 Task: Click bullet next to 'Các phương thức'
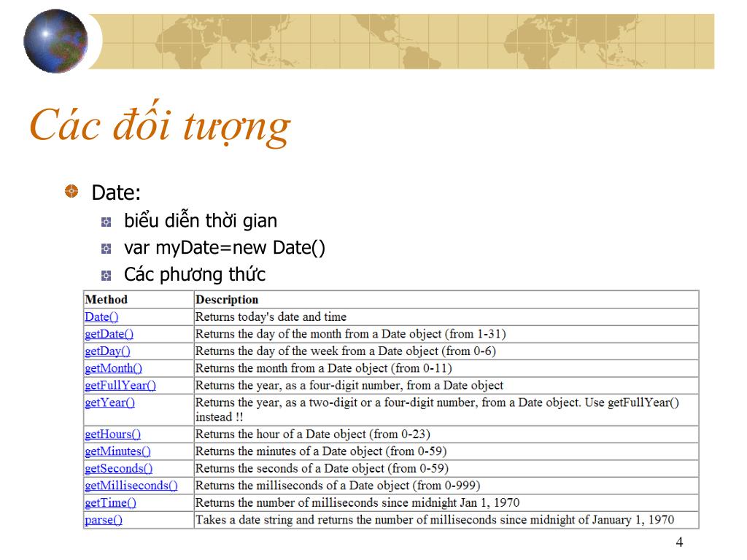click(107, 275)
